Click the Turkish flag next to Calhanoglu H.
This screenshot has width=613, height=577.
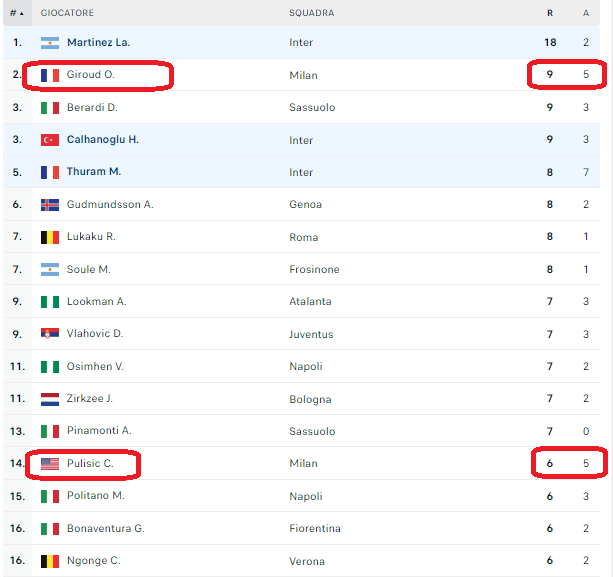(x=50, y=140)
